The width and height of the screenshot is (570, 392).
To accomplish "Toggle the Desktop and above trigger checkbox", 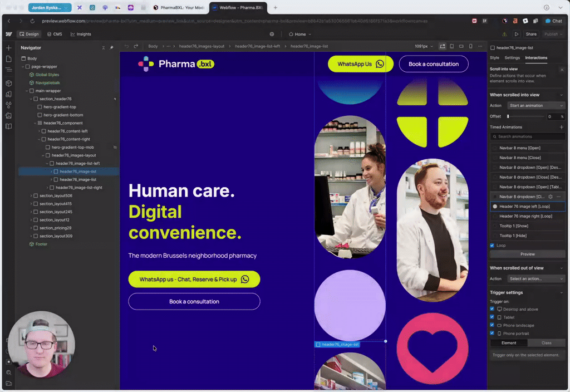I will (492, 309).
